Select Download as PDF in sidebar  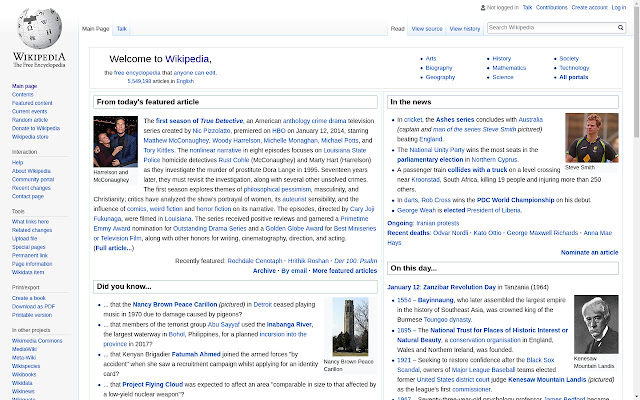[33, 307]
